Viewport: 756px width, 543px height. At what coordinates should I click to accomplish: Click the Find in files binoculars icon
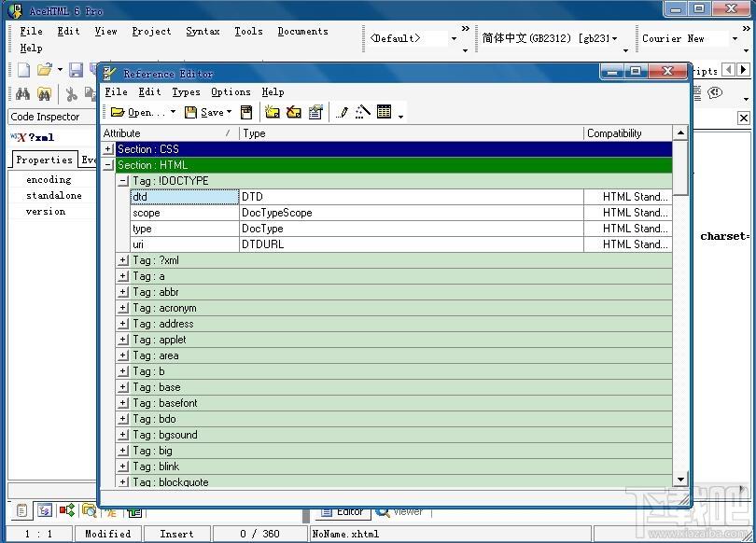44,94
